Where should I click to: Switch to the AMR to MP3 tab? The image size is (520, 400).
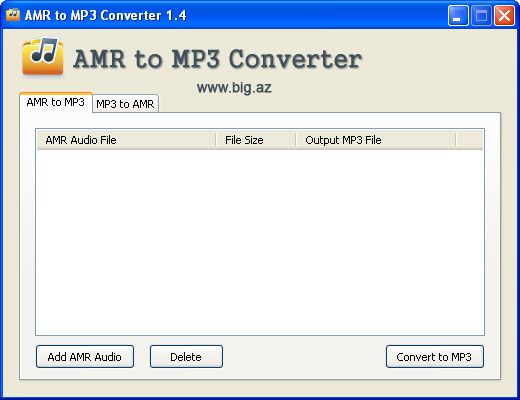(x=56, y=103)
